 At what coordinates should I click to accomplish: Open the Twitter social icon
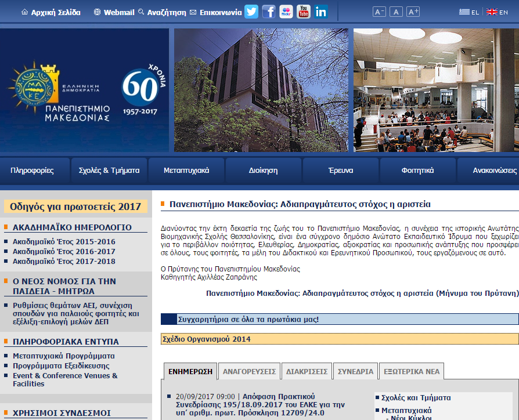click(251, 12)
